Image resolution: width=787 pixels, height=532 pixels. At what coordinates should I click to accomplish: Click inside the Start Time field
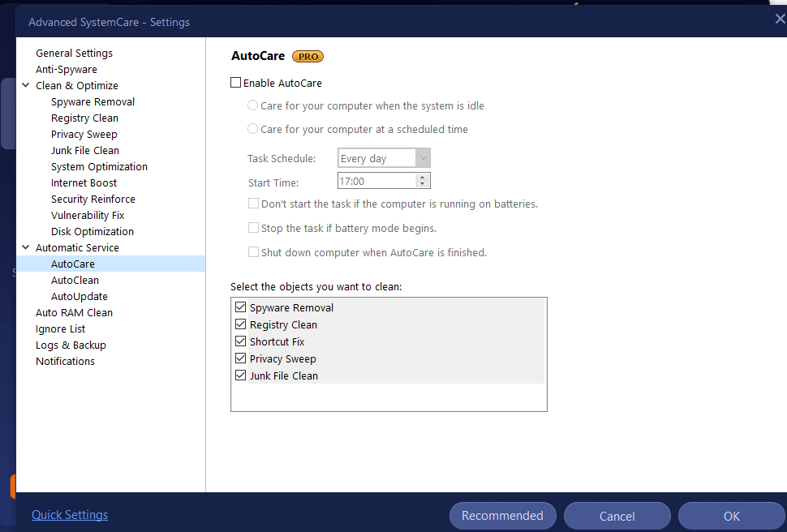(x=376, y=182)
